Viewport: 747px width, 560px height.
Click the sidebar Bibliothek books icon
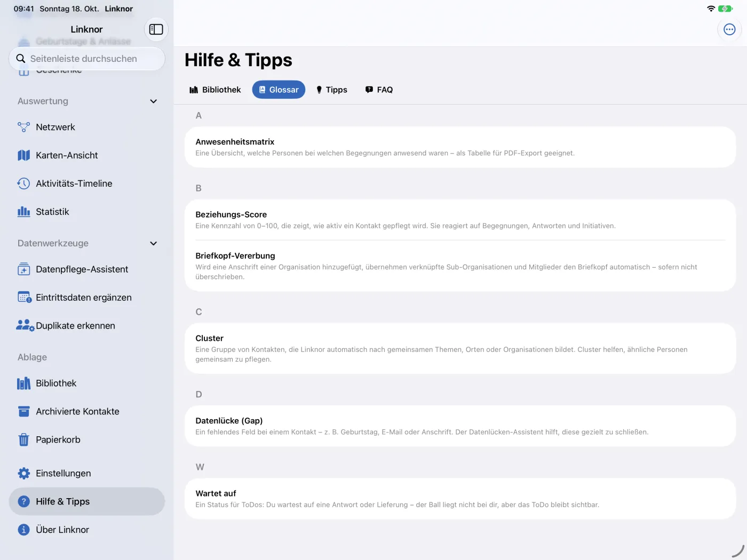(x=23, y=383)
